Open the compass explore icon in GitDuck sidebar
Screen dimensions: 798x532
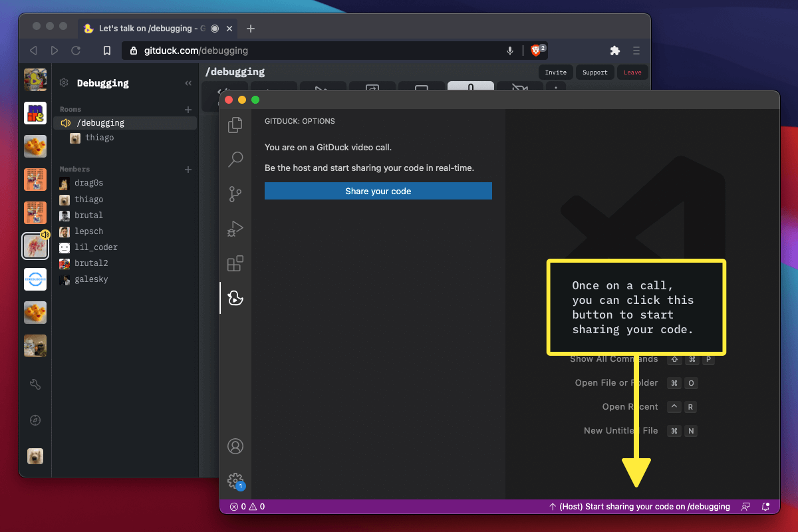click(x=35, y=420)
